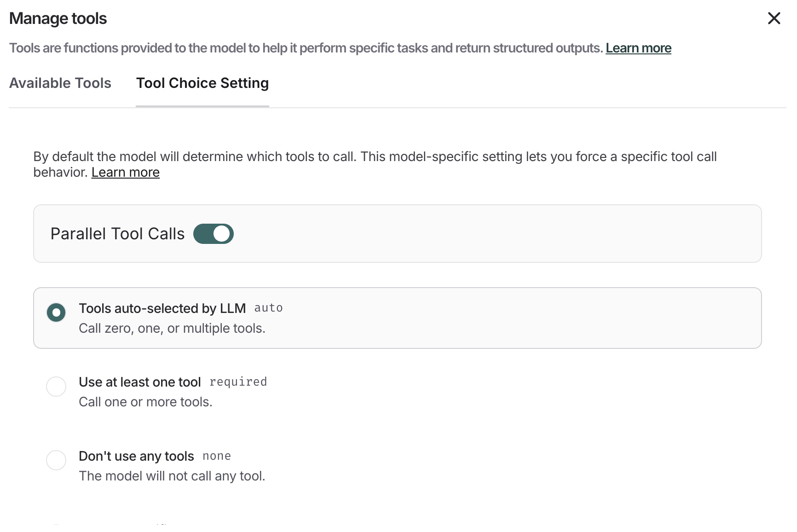Open the 'Learn more' link about tool call behavior

125,172
